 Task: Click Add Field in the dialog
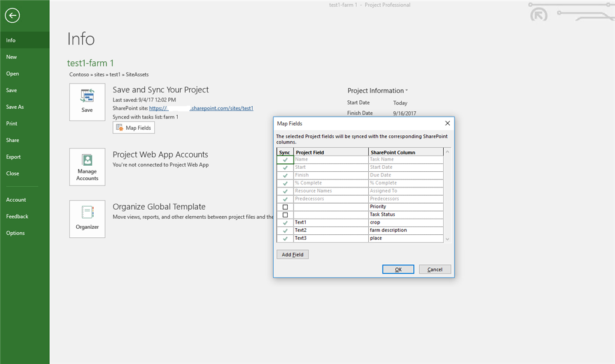292,254
